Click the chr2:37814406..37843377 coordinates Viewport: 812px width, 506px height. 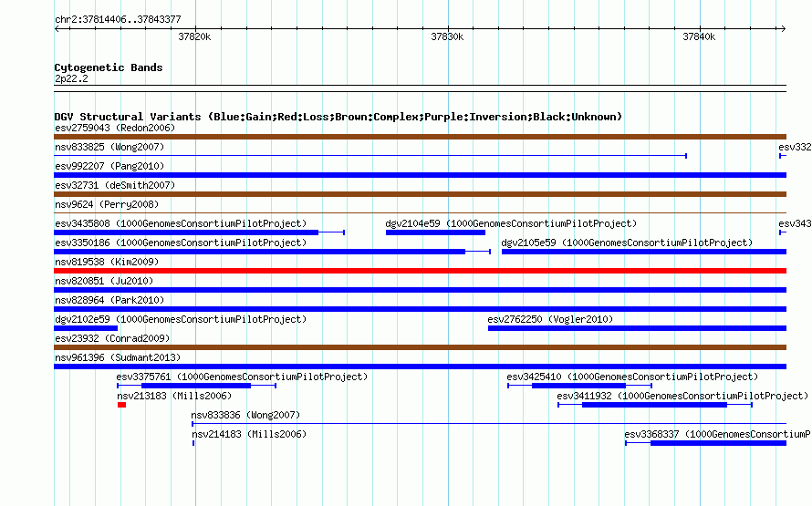click(x=118, y=19)
